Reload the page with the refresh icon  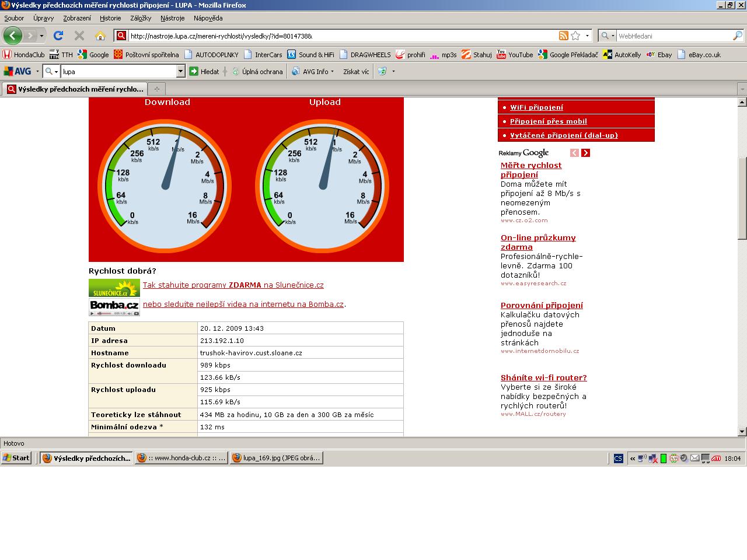pos(58,36)
